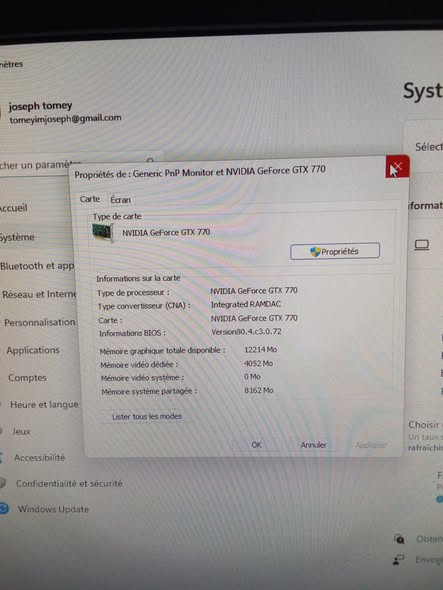The image size is (443, 590).
Task: Click the dialog title bar text
Action: click(200, 172)
